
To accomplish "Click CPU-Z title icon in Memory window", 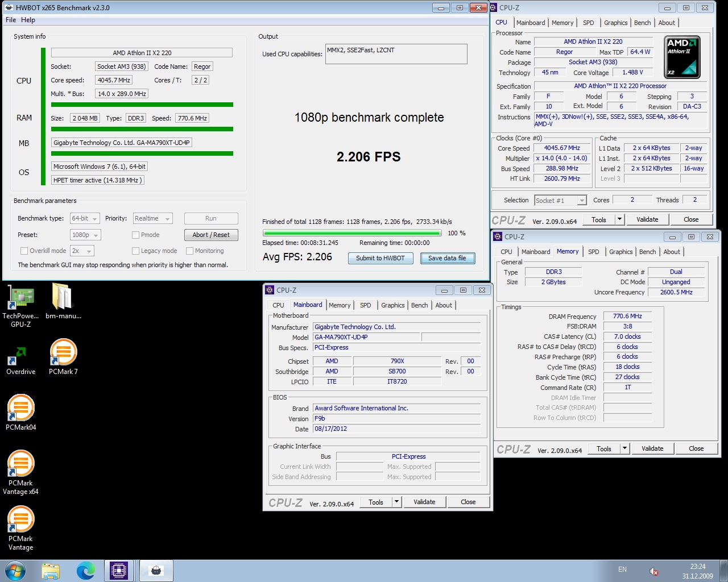I will point(498,236).
